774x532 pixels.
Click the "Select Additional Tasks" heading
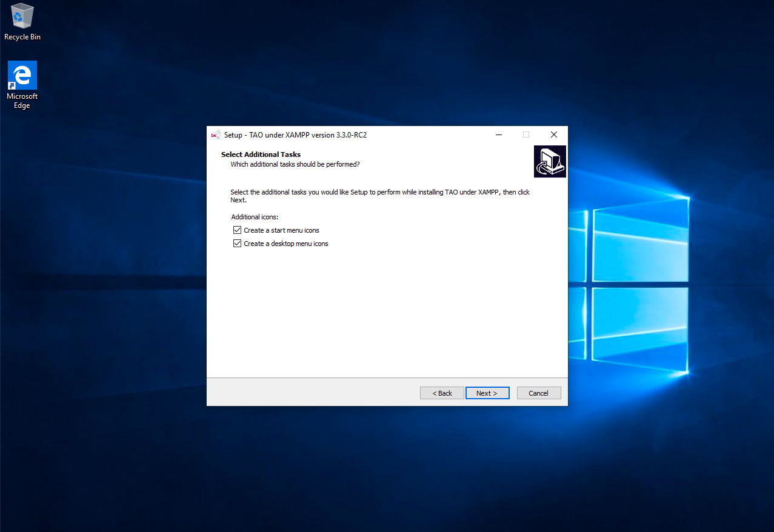pos(261,154)
